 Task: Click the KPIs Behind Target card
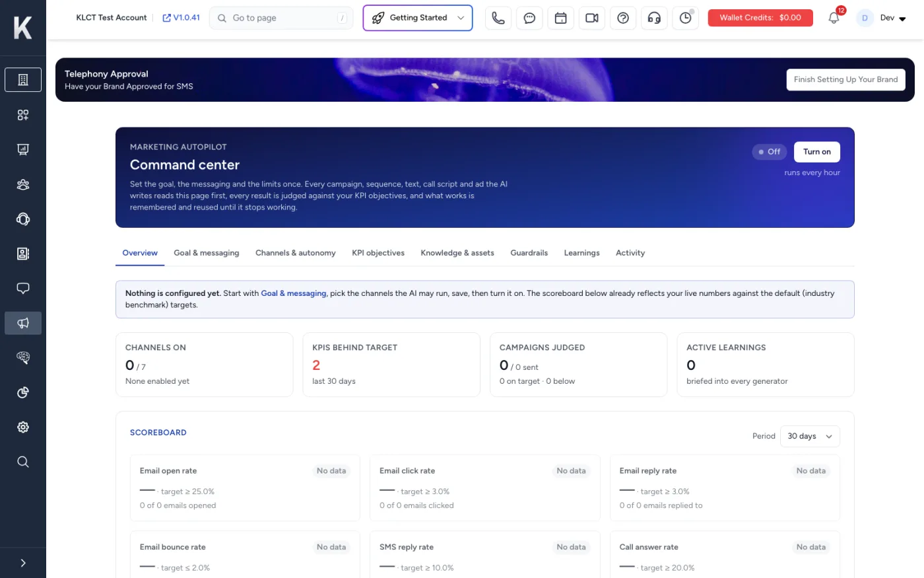(x=391, y=365)
